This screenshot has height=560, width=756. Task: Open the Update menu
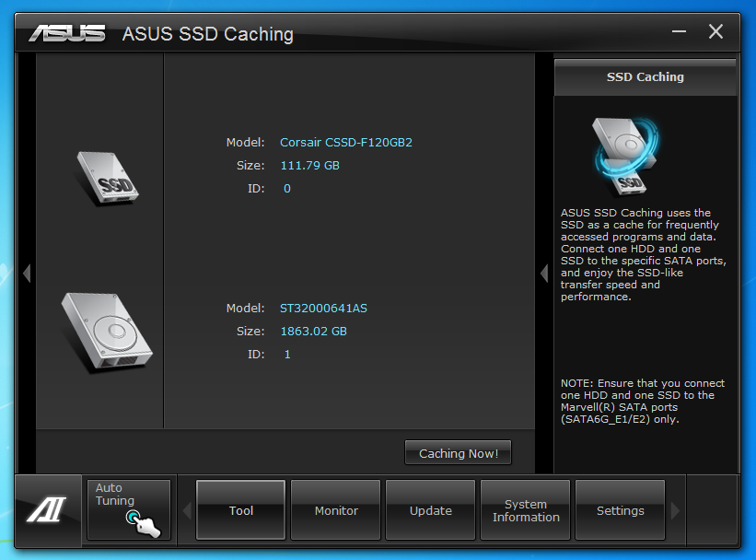click(431, 510)
